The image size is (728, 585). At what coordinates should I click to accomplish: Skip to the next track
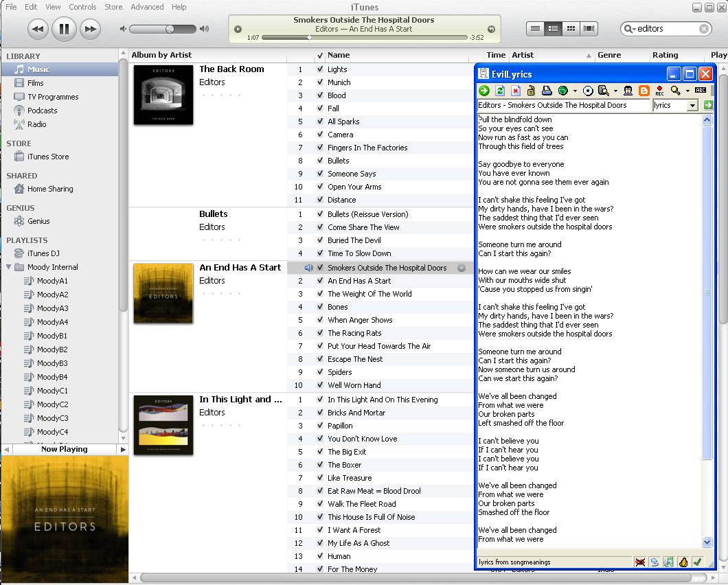pyautogui.click(x=91, y=30)
